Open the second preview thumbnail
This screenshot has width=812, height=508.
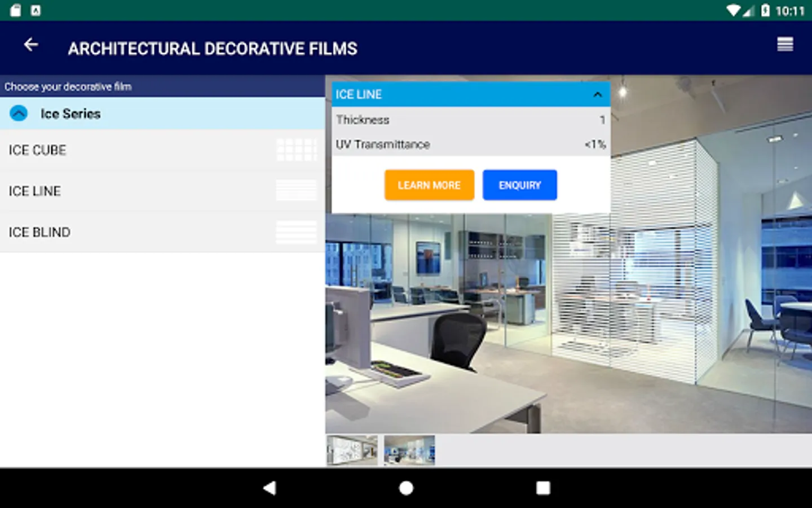pos(409,450)
